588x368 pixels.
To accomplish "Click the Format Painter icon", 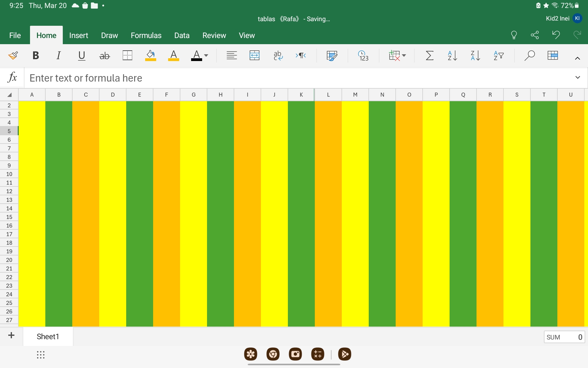I will [x=13, y=56].
